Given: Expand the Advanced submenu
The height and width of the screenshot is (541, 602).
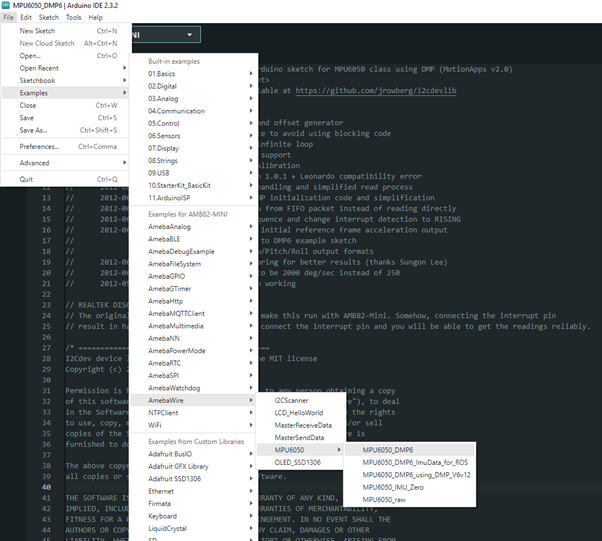Looking at the screenshot, I should coord(35,162).
